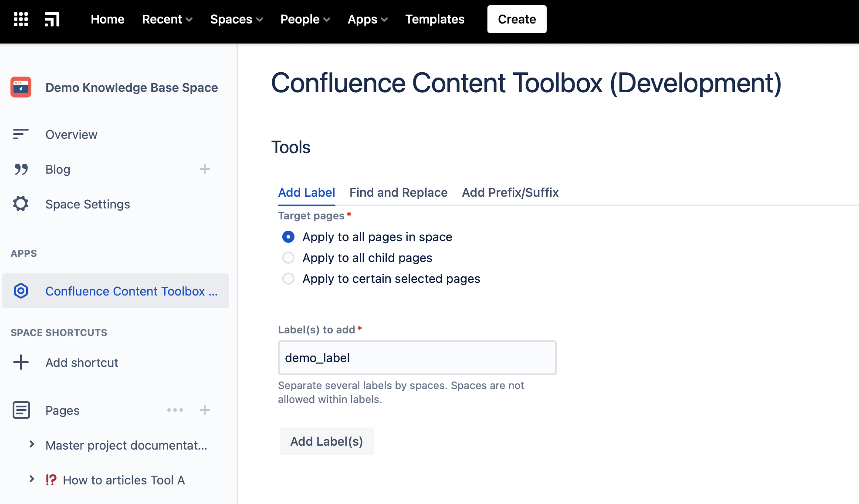Click the plus icon next to Pages
The image size is (859, 504).
point(204,410)
